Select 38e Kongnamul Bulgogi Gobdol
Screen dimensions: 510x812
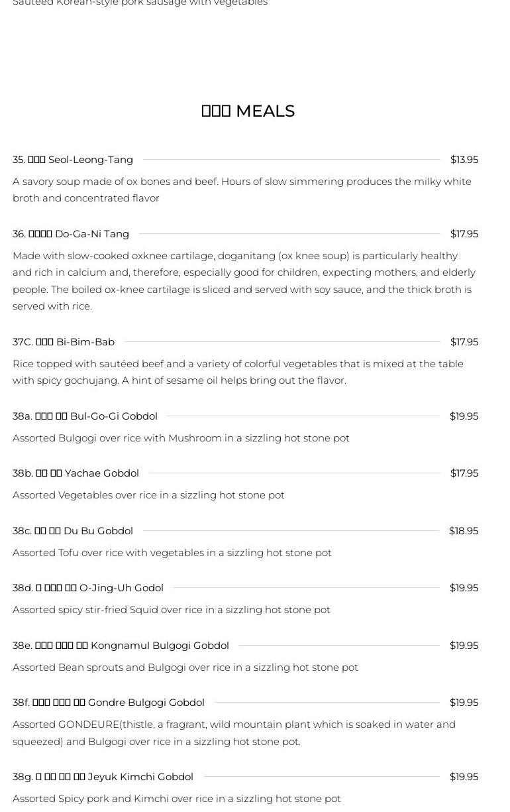[121, 646]
